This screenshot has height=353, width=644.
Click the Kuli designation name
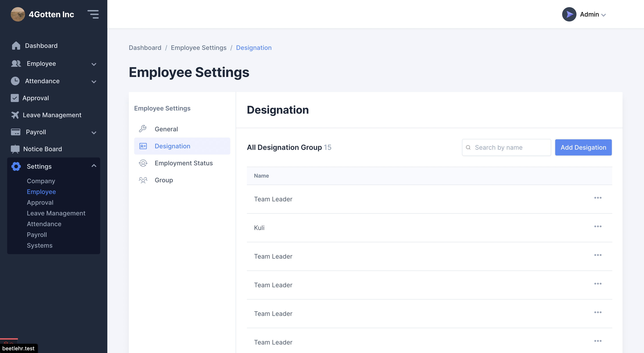[x=259, y=228]
